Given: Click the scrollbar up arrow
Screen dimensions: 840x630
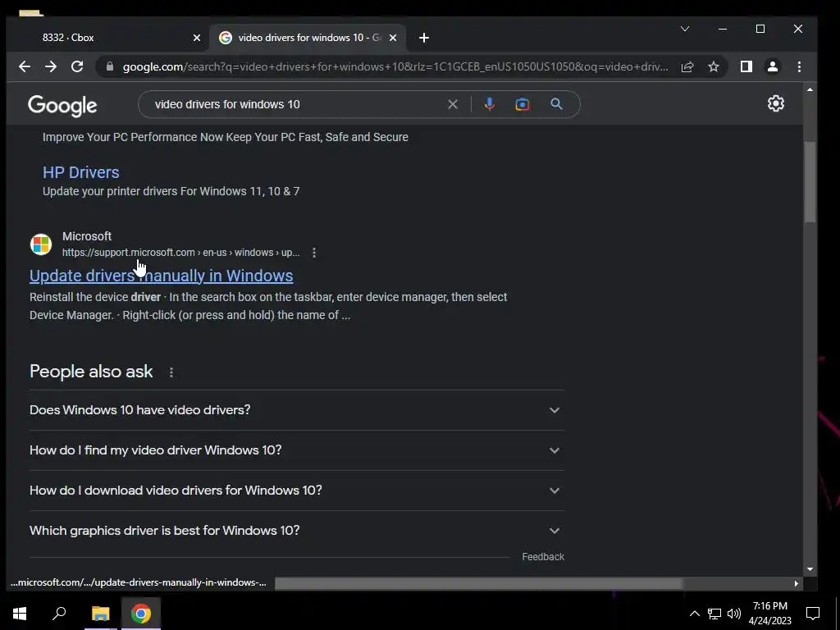Looking at the screenshot, I should coord(810,89).
